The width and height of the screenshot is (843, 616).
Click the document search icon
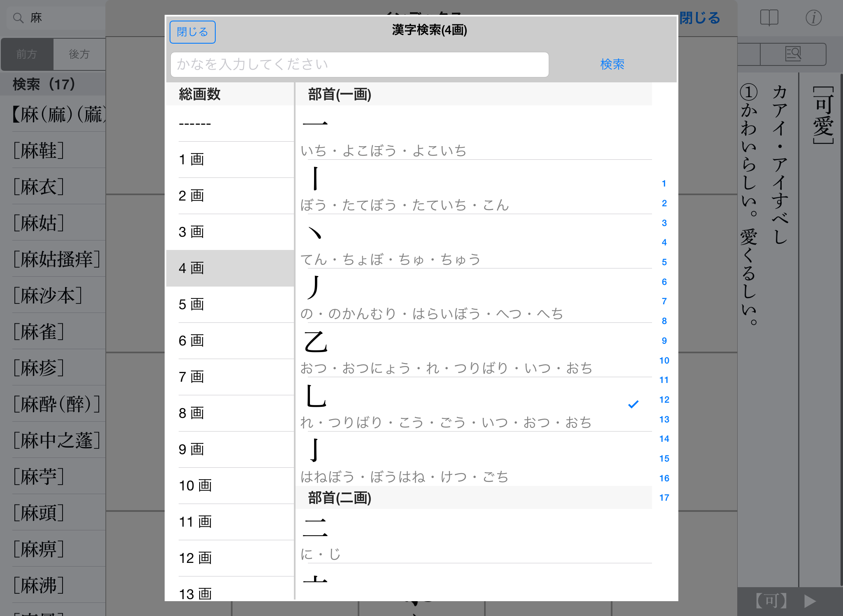[793, 54]
